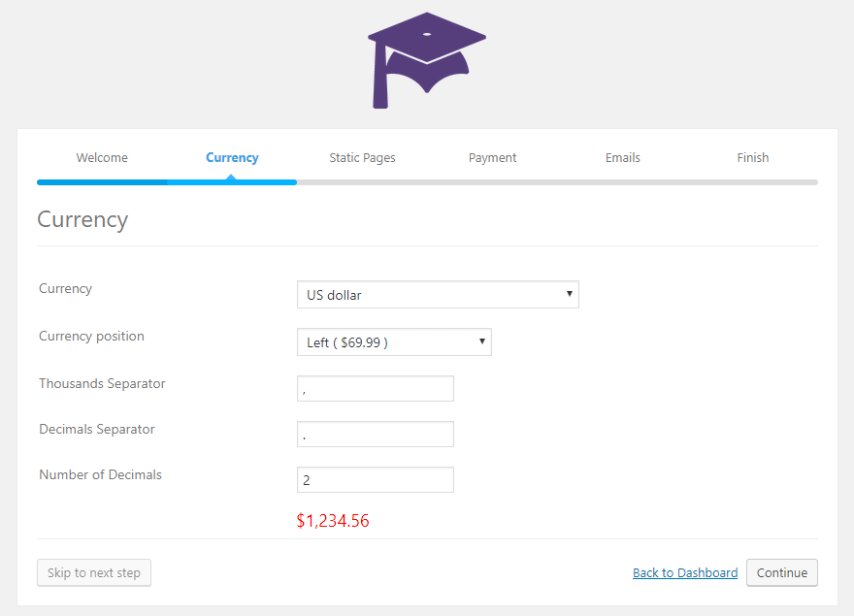The image size is (854, 616).
Task: Click Skip to next step
Action: 93,572
